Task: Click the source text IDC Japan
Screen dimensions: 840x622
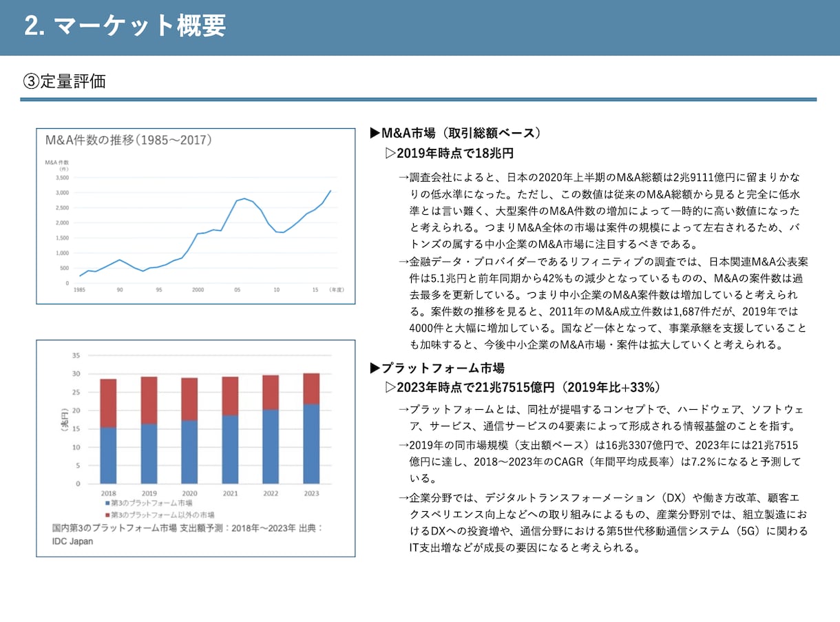Action: [73, 541]
